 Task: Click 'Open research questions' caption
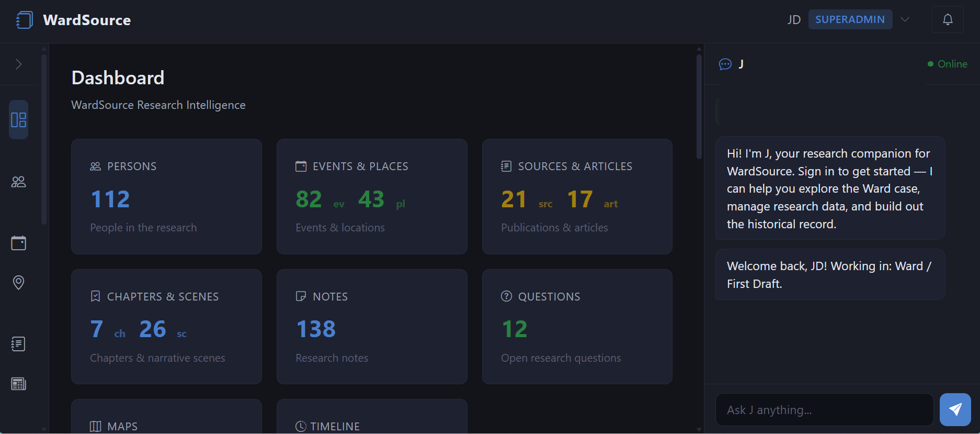click(x=561, y=358)
